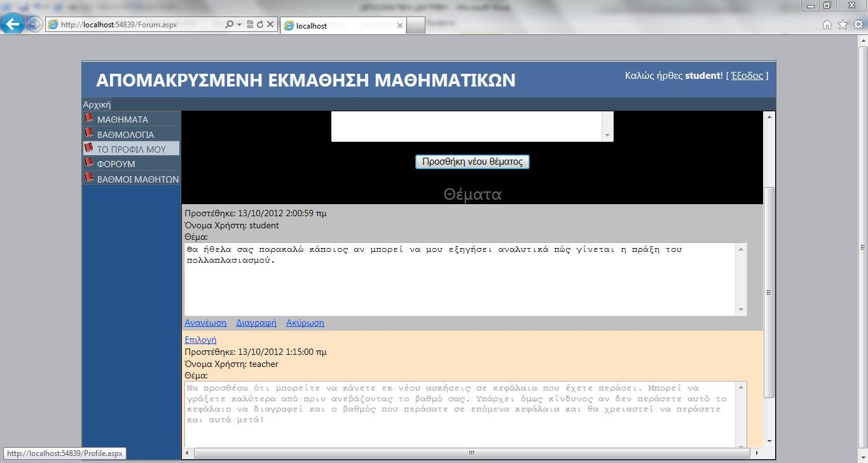Click the Έξοδος logout link

pos(747,76)
